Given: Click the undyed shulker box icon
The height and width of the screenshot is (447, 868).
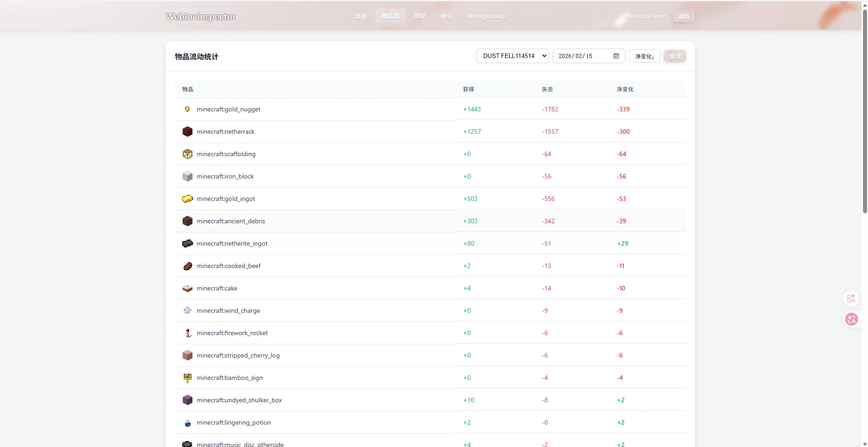Looking at the screenshot, I should pyautogui.click(x=187, y=400).
